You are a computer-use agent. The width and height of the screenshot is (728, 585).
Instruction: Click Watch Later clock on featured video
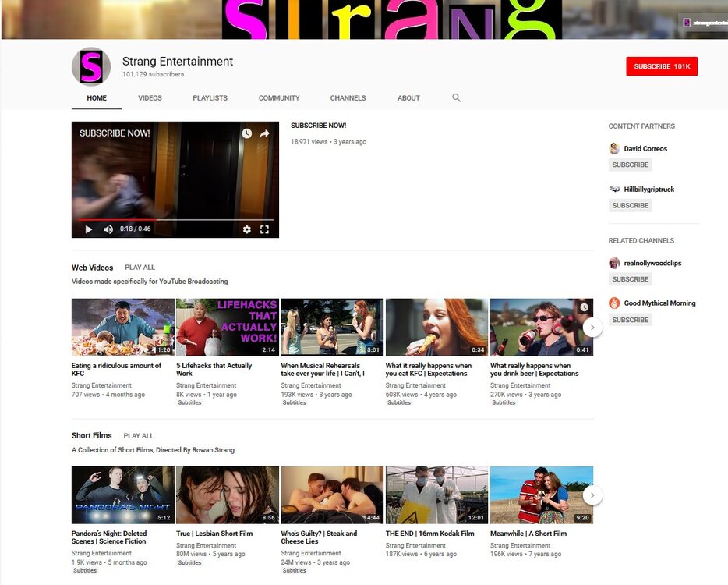[246, 134]
